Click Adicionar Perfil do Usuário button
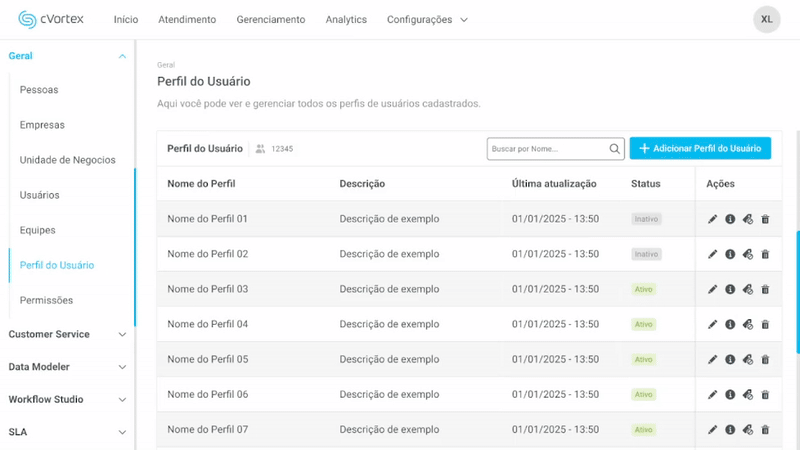Image resolution: width=800 pixels, height=450 pixels. click(700, 148)
